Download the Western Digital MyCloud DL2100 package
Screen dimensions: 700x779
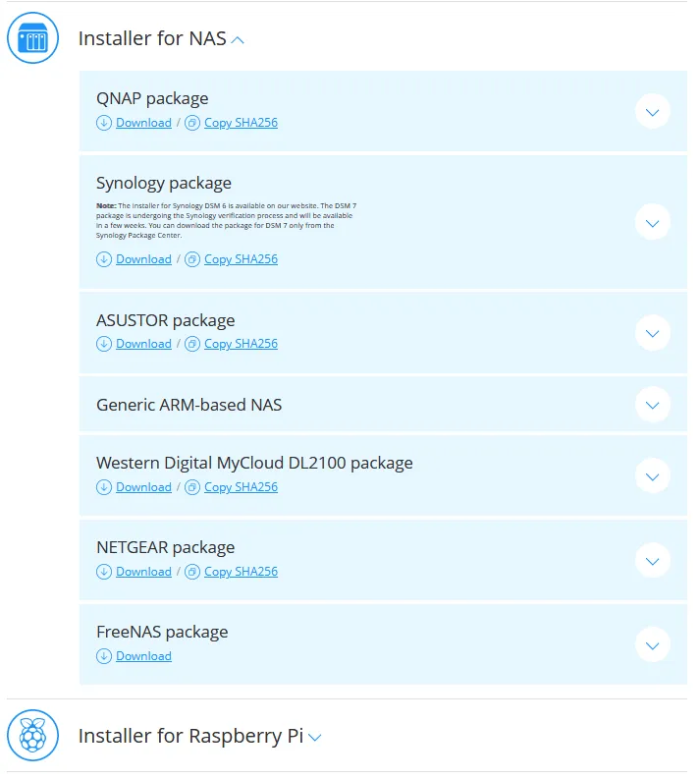click(x=143, y=487)
